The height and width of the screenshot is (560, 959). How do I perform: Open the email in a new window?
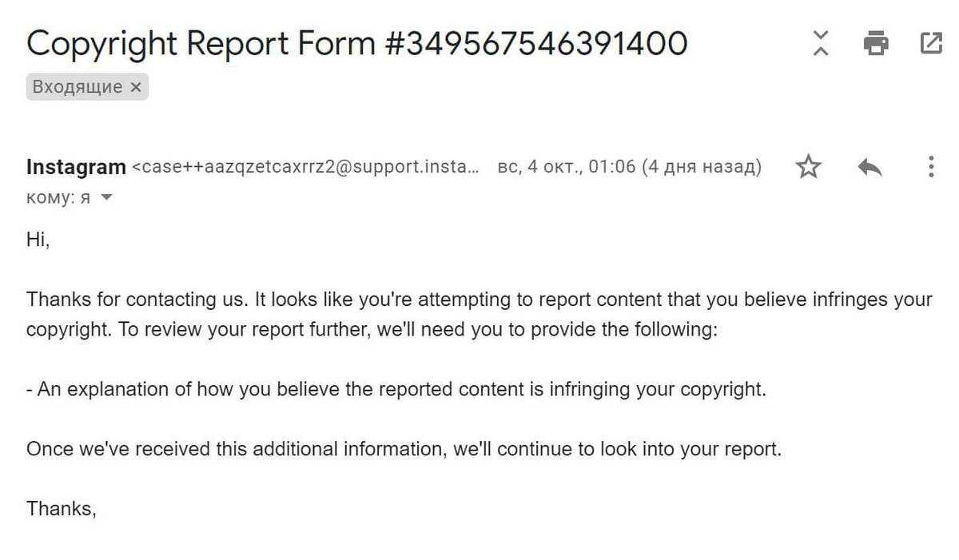[931, 42]
